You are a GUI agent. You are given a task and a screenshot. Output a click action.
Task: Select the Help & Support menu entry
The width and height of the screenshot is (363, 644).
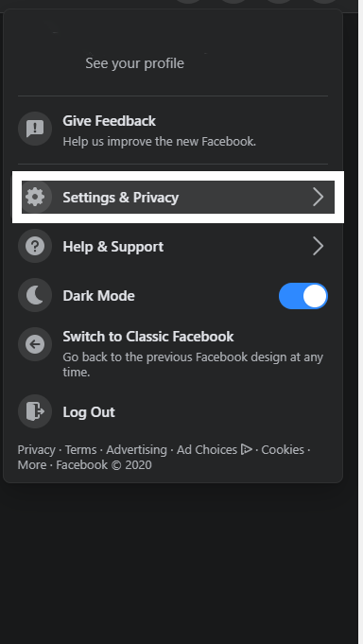point(173,246)
